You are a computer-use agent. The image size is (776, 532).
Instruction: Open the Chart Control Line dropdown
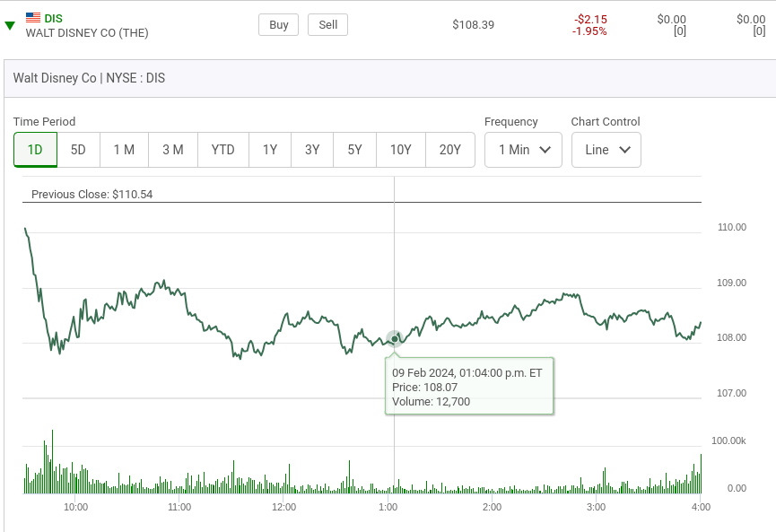tap(606, 150)
